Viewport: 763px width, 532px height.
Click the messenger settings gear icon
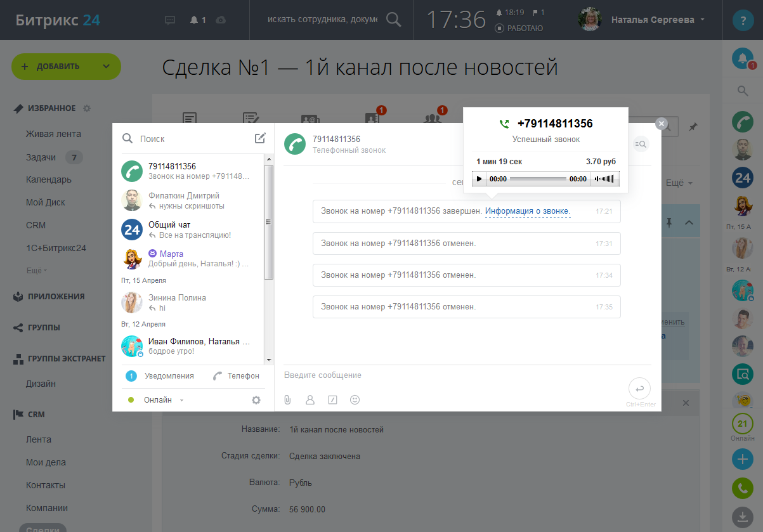pyautogui.click(x=256, y=400)
